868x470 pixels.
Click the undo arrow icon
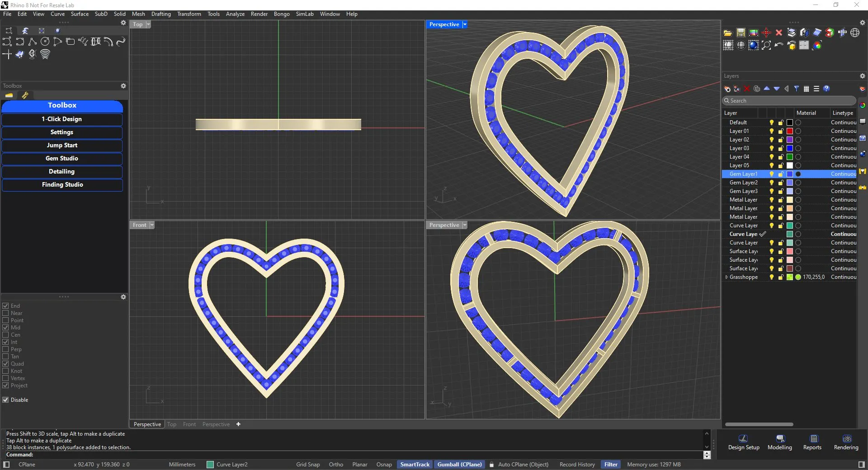pyautogui.click(x=778, y=45)
